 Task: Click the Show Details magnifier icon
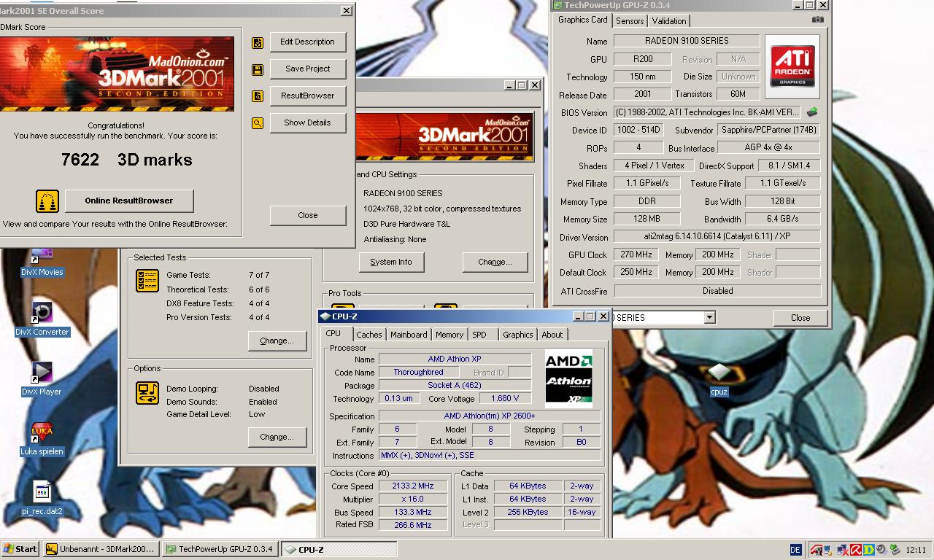258,123
